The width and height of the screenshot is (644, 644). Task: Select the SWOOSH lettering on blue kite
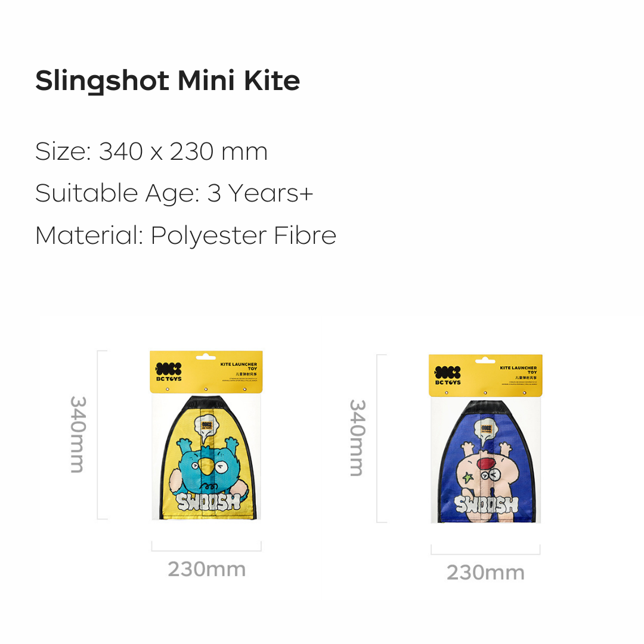pos(487,504)
